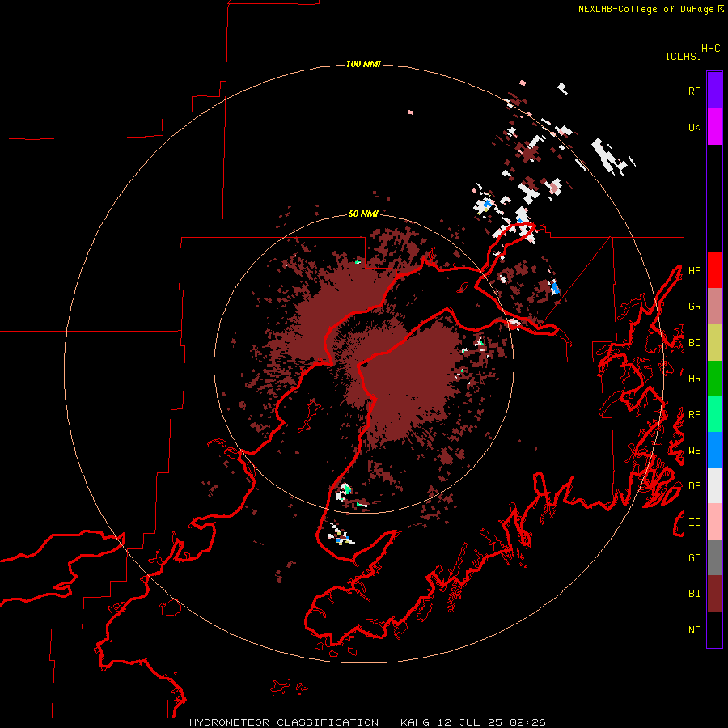This screenshot has width=728, height=728.
Task: Select the GR pink-brown legend swatch
Action: tap(714, 307)
